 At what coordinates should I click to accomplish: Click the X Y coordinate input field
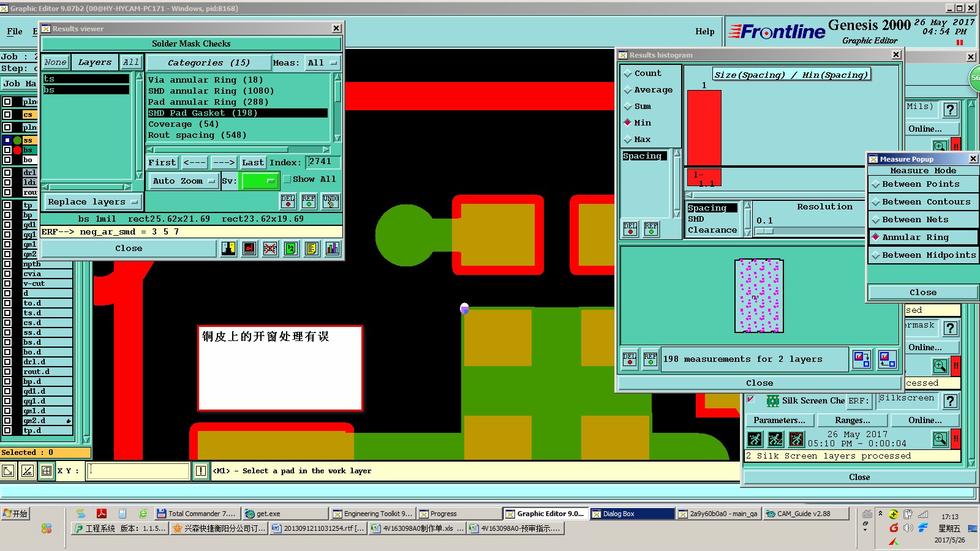click(138, 470)
